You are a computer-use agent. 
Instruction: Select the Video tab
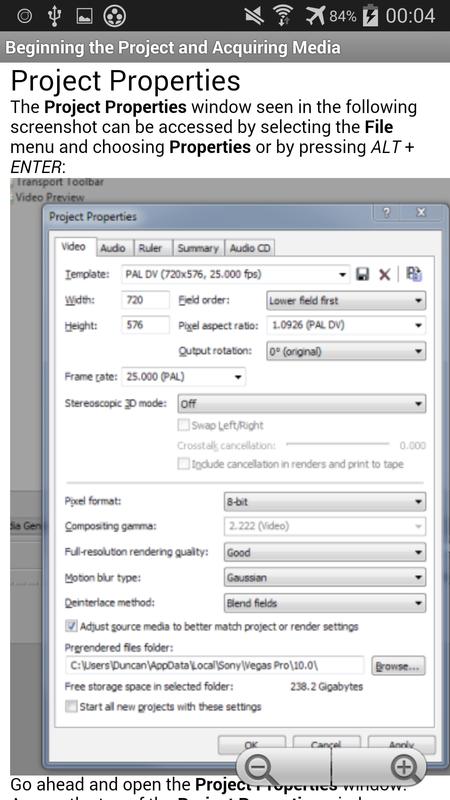pos(74,247)
